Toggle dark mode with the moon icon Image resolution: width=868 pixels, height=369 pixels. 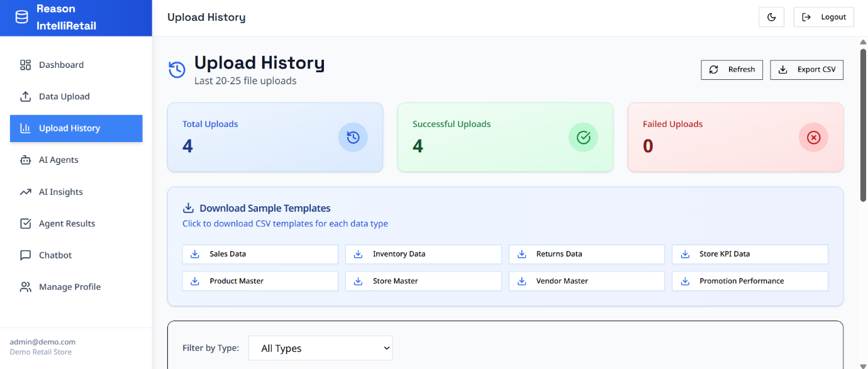click(x=772, y=17)
